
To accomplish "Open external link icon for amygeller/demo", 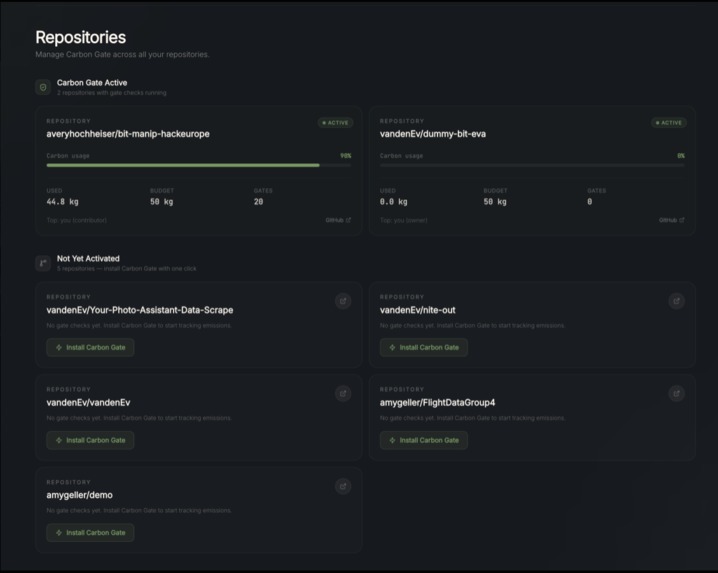I will point(343,486).
